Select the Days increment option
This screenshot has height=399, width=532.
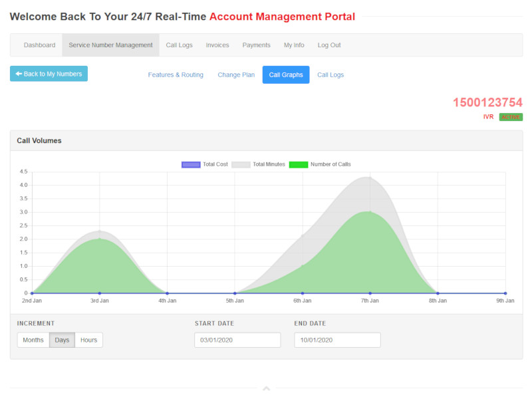click(x=62, y=340)
